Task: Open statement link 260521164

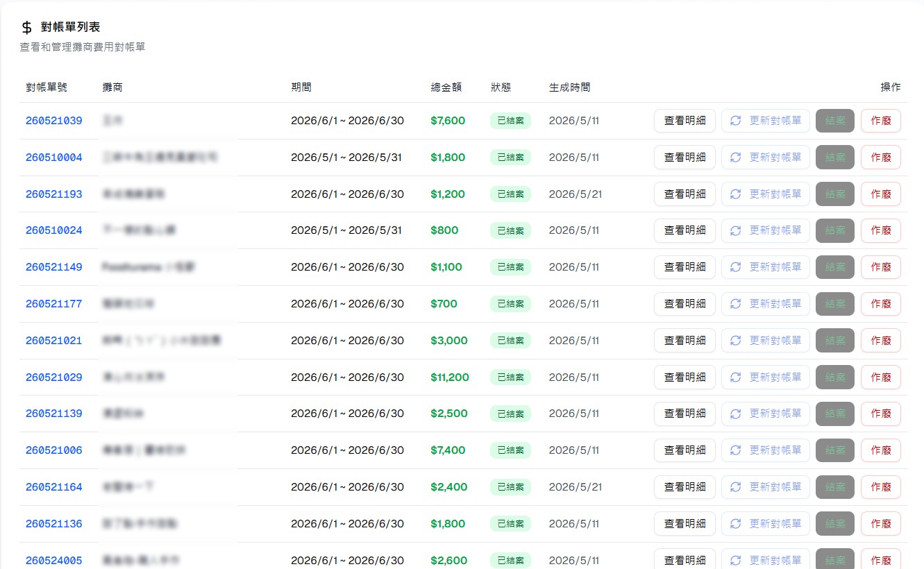Action: pos(54,487)
